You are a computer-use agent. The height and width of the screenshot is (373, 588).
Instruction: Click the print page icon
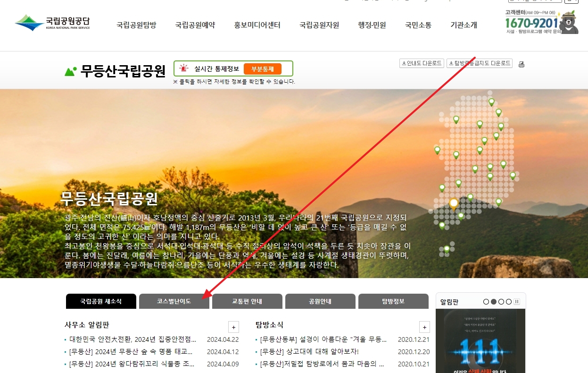click(522, 65)
